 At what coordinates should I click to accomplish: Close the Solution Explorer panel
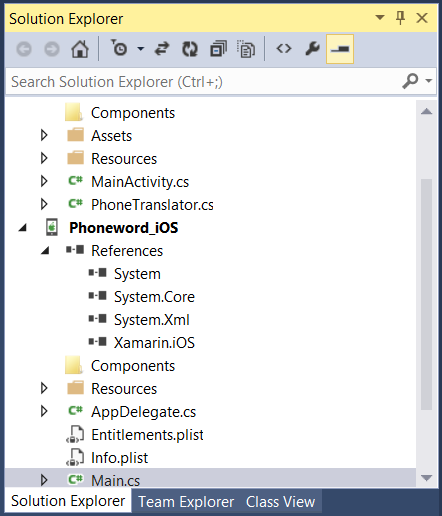coord(422,18)
